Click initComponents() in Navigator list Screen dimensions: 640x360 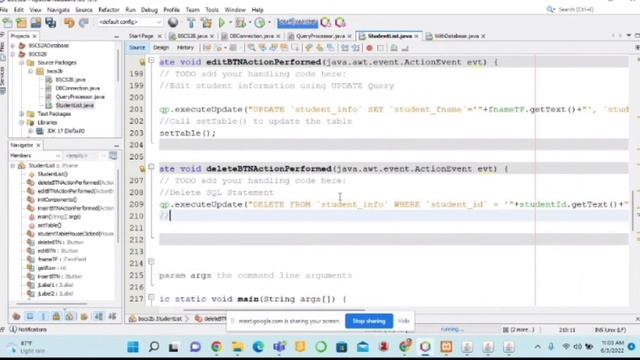tap(57, 200)
